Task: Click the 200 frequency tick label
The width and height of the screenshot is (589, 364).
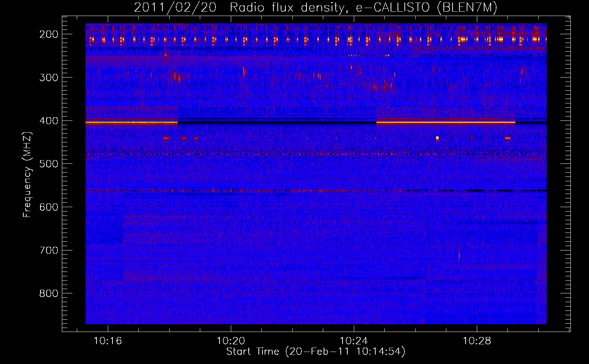Action: (x=49, y=34)
